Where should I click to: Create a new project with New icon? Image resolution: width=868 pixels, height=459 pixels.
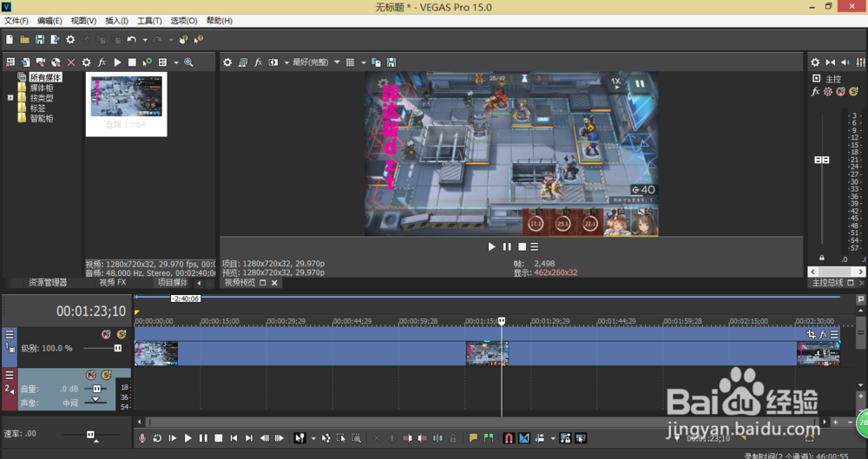click(10, 39)
